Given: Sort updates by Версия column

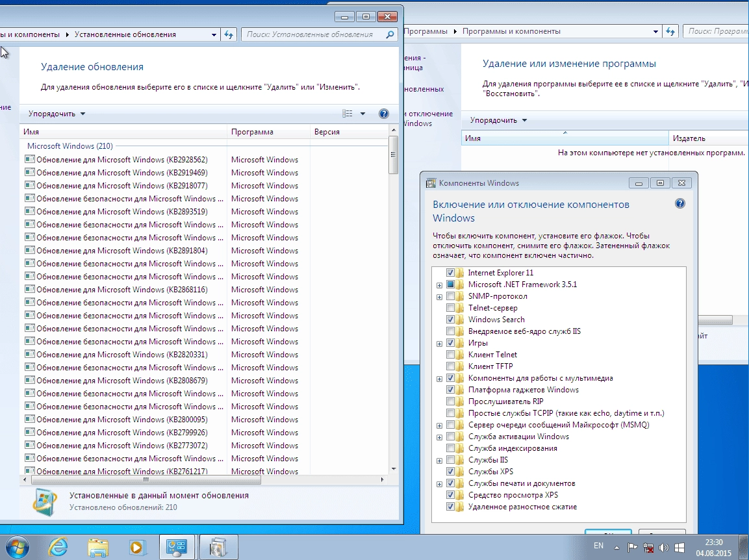Looking at the screenshot, I should tap(349, 132).
